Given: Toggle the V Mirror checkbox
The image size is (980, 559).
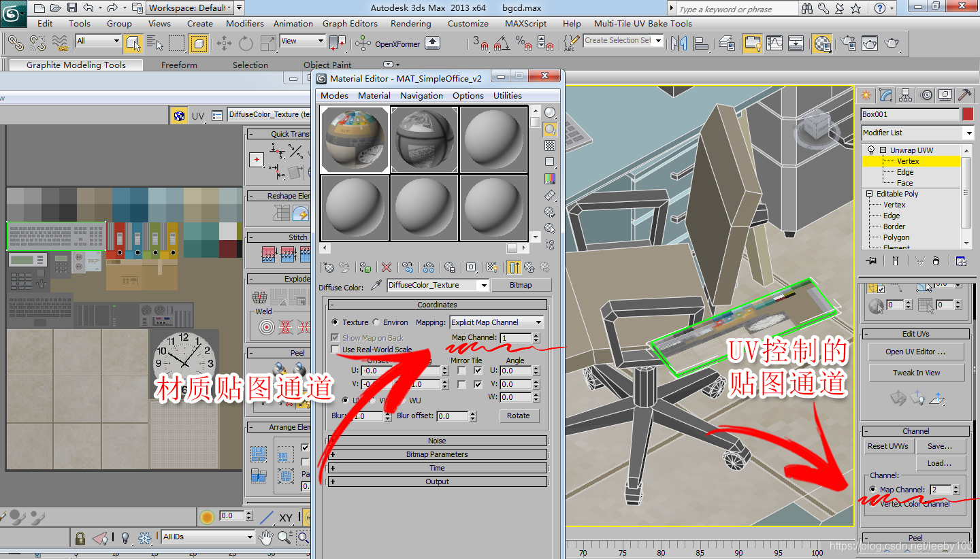Looking at the screenshot, I should click(461, 384).
